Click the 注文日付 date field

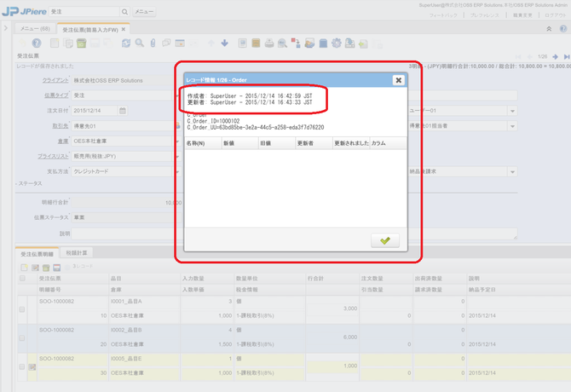(95, 111)
